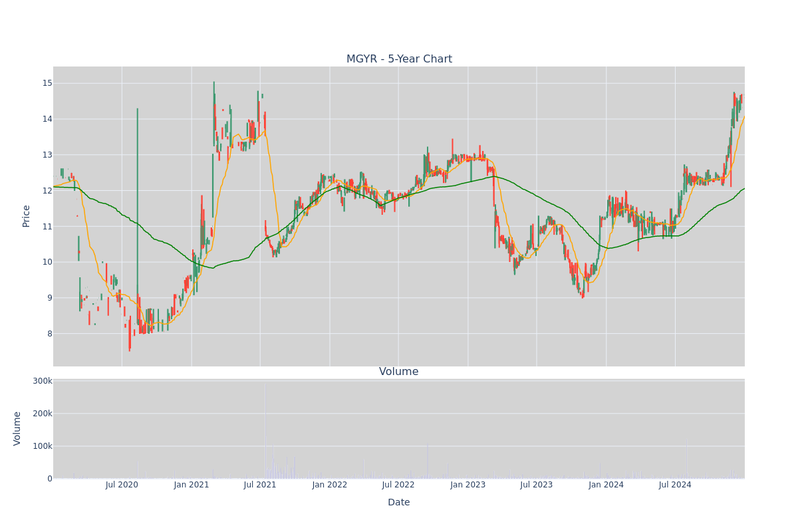Image resolution: width=798 pixels, height=532 pixels.
Task: Click the Jul 2021 date tick label
Action: tap(260, 485)
